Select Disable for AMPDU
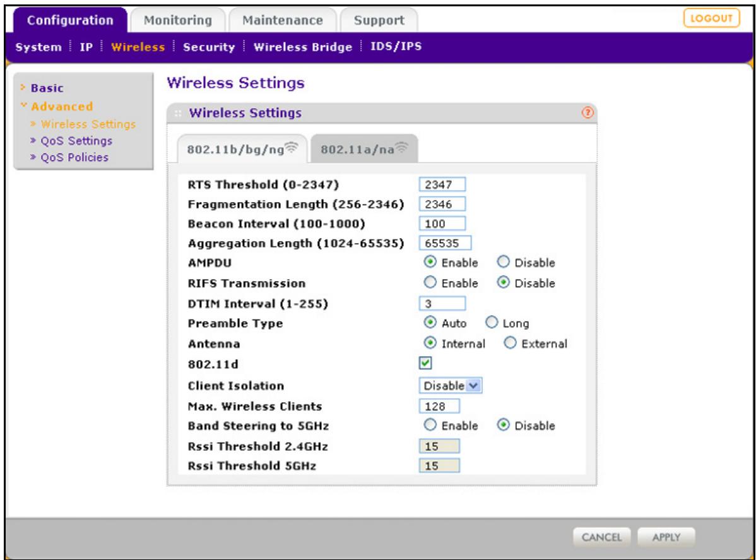This screenshot has width=756, height=560. tap(503, 262)
